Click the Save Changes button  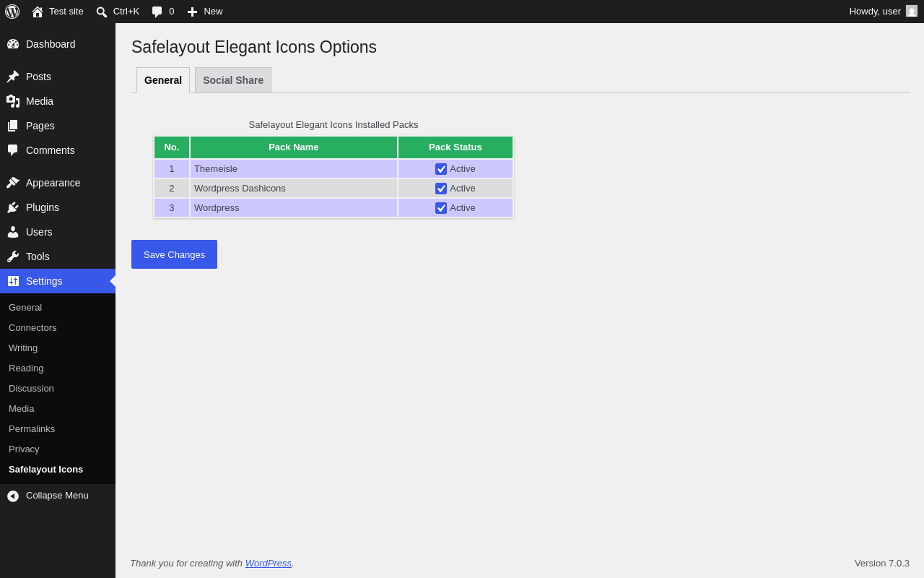click(x=174, y=254)
